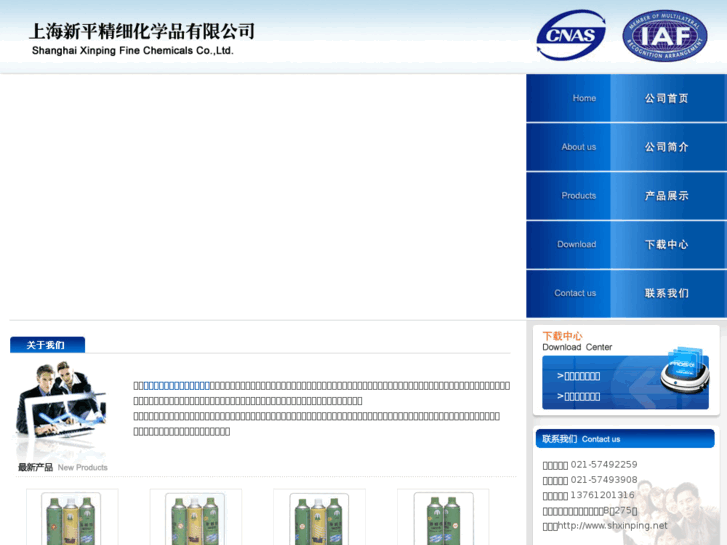Click the second download link in Download Center
Image resolution: width=727 pixels, height=545 pixels.
(579, 396)
